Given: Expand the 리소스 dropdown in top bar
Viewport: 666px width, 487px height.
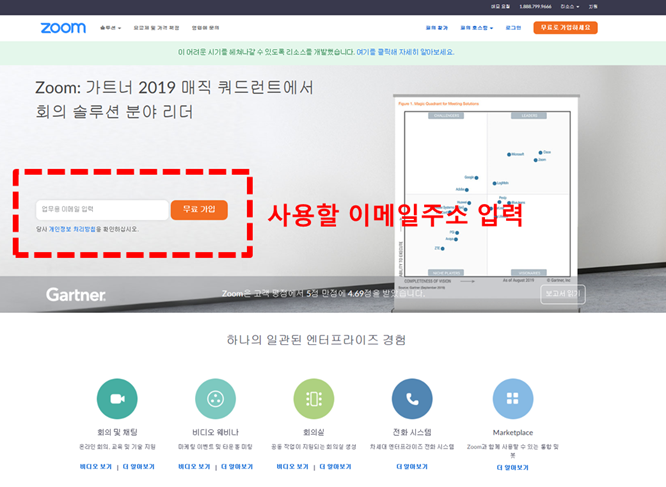Looking at the screenshot, I should [x=570, y=6].
